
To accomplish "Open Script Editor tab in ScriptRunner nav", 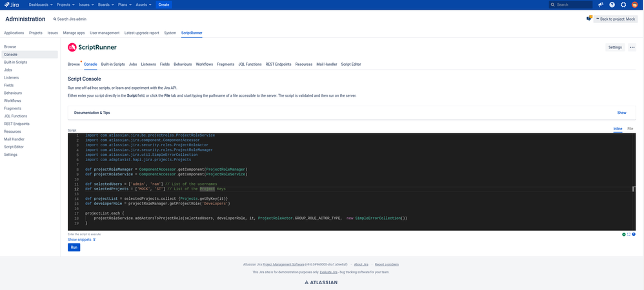I will 351,64.
